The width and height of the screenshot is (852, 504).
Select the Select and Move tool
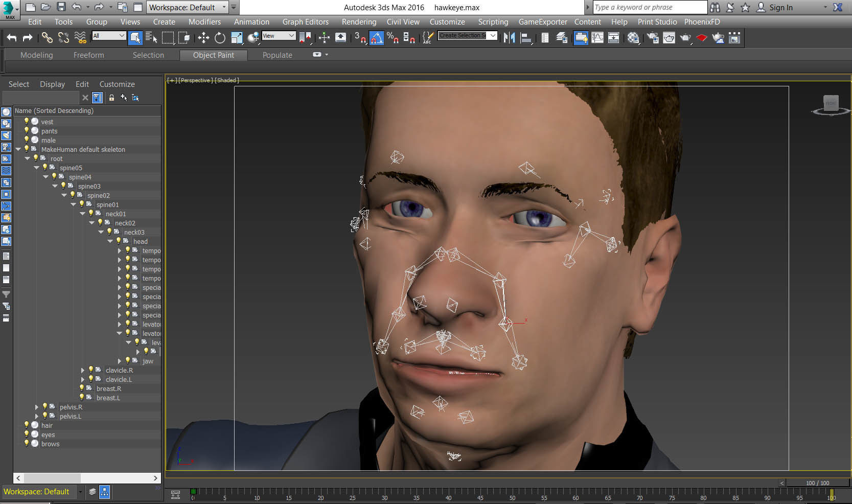pyautogui.click(x=203, y=38)
